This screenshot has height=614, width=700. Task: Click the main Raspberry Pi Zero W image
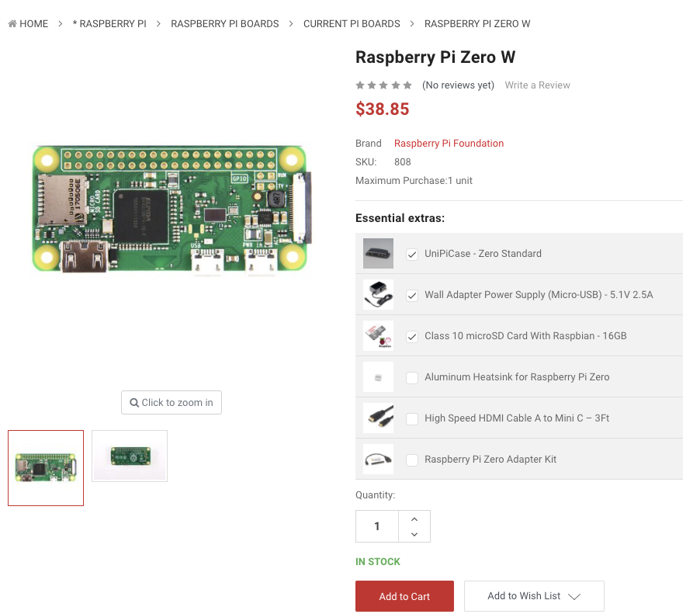(x=172, y=209)
